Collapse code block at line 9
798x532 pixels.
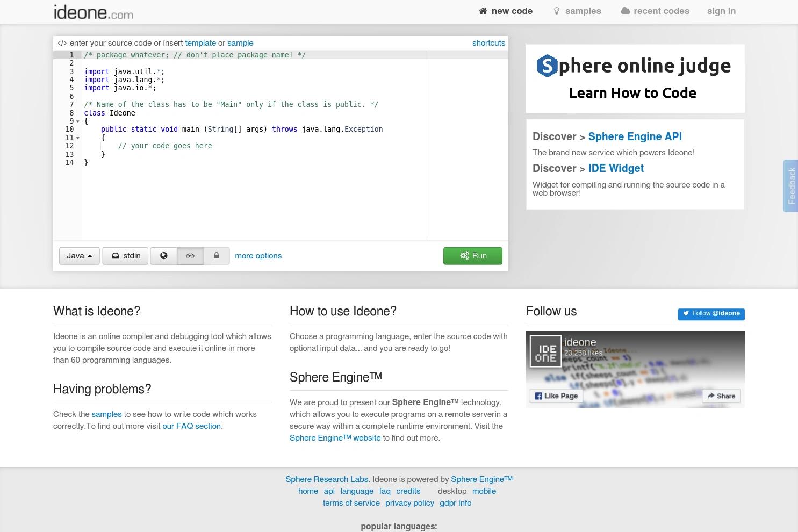coord(78,121)
